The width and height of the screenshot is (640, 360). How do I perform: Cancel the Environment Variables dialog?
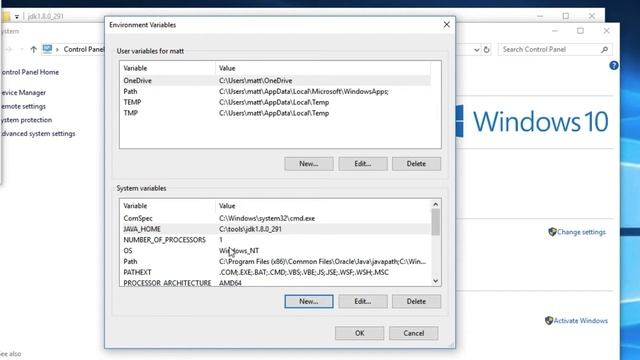click(x=413, y=333)
